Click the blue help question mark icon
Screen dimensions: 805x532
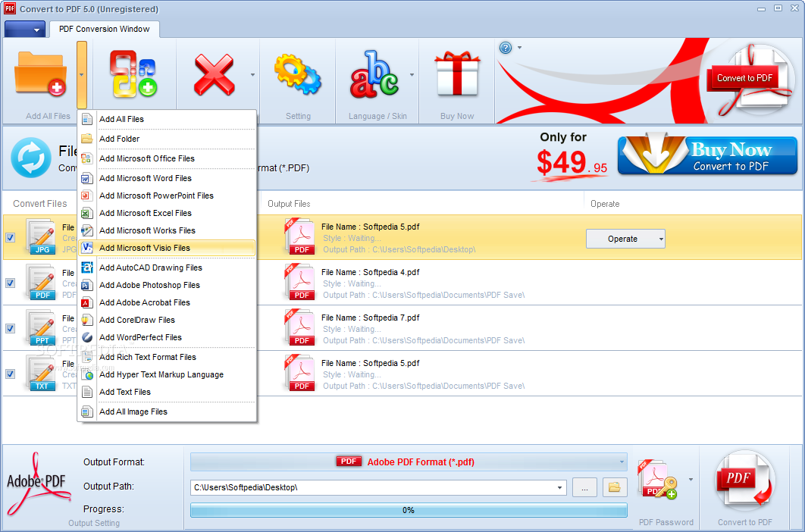coord(506,48)
